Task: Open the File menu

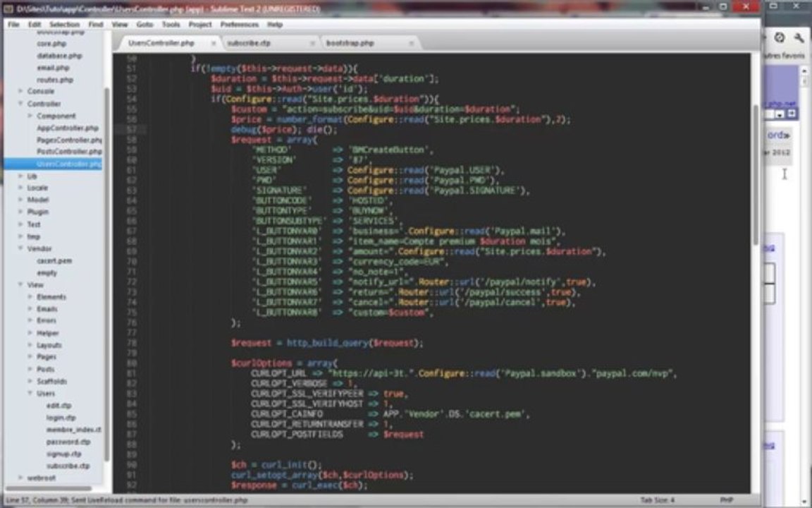Action: point(13,25)
